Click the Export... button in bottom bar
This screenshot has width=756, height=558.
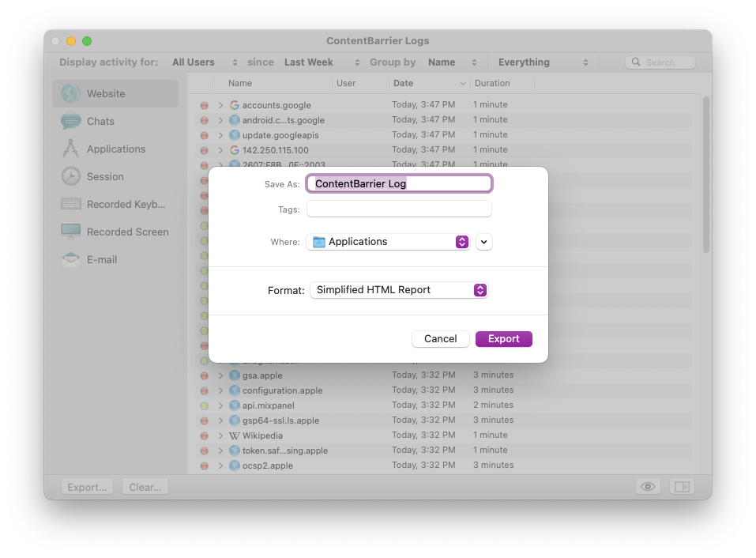pos(87,487)
